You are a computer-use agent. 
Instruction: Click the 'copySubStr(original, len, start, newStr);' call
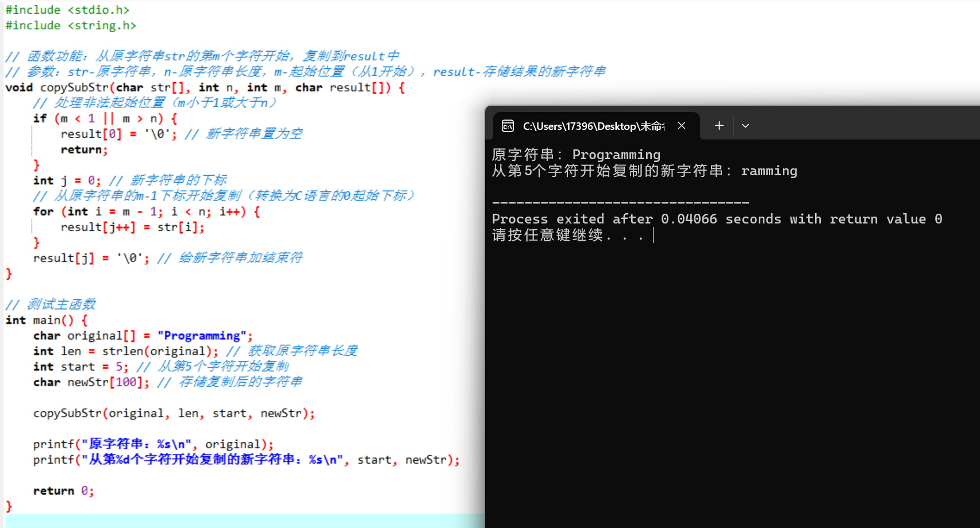pyautogui.click(x=174, y=413)
